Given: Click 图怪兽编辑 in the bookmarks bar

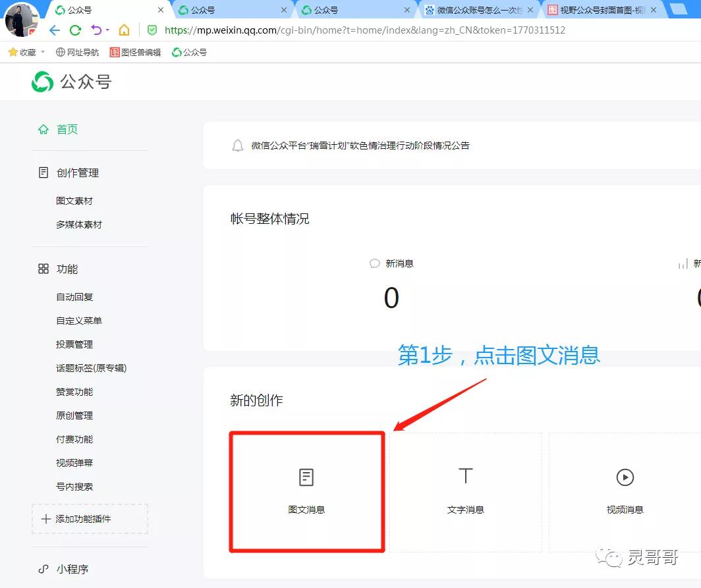Looking at the screenshot, I should (135, 52).
